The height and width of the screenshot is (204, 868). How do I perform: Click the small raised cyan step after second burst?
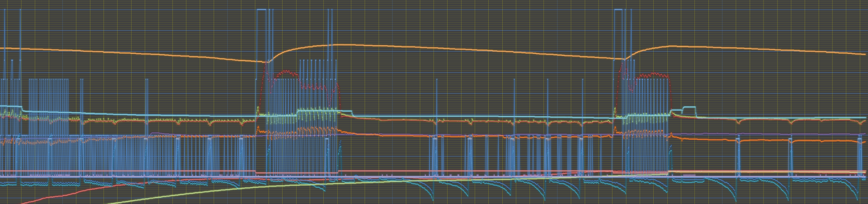point(689,108)
